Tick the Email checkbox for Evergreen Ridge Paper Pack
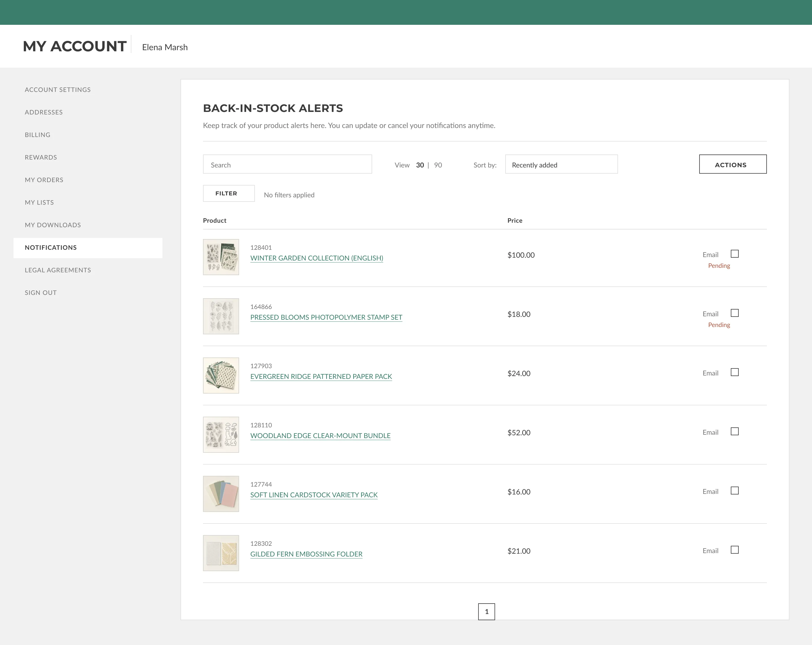 pos(734,372)
